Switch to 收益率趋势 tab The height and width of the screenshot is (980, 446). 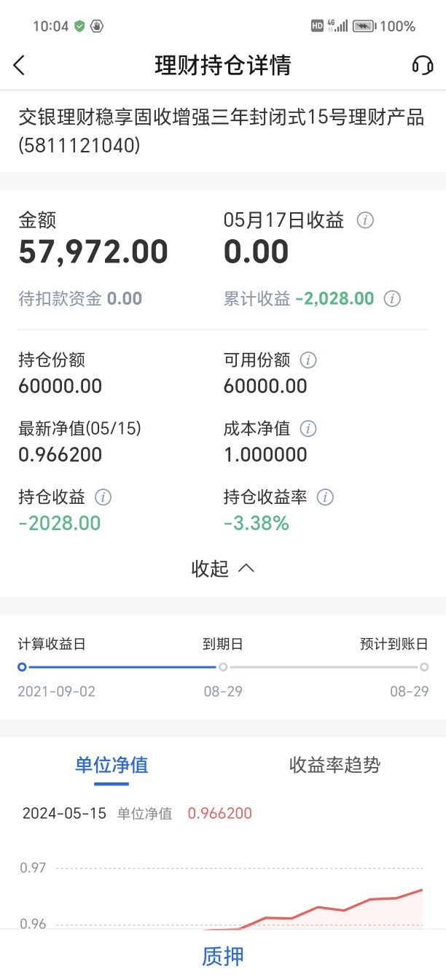click(x=334, y=765)
